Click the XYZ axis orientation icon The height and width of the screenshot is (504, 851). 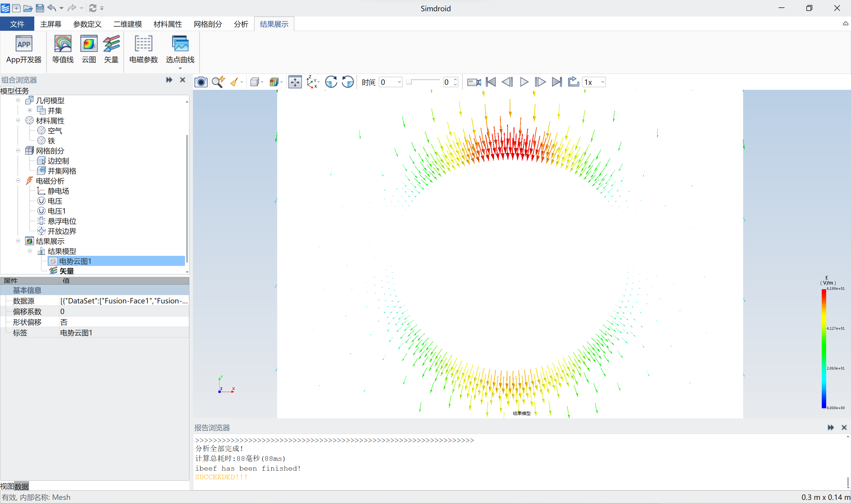(x=312, y=82)
